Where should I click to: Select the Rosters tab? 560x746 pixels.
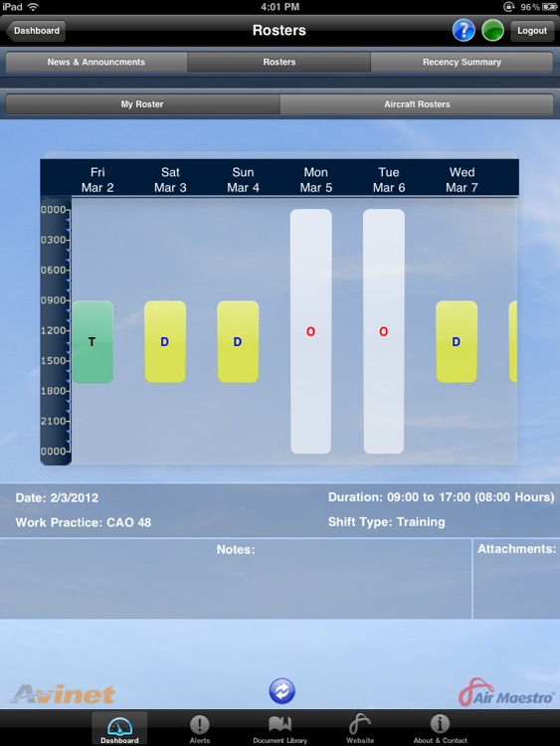pyautogui.click(x=280, y=63)
